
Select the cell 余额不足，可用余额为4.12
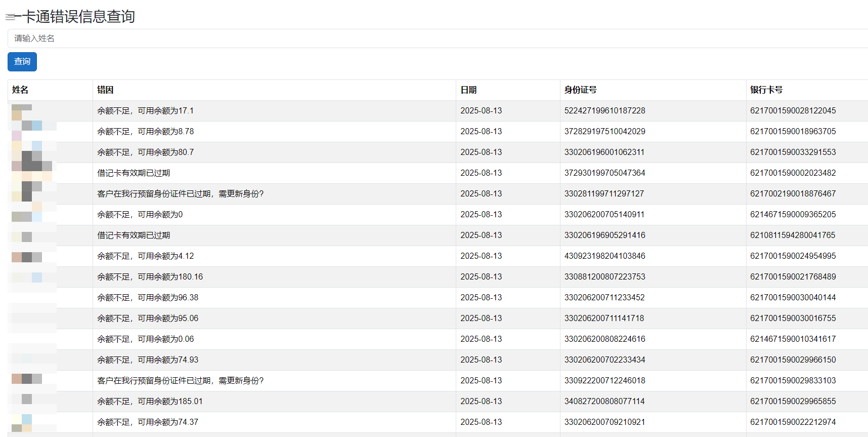coord(145,256)
